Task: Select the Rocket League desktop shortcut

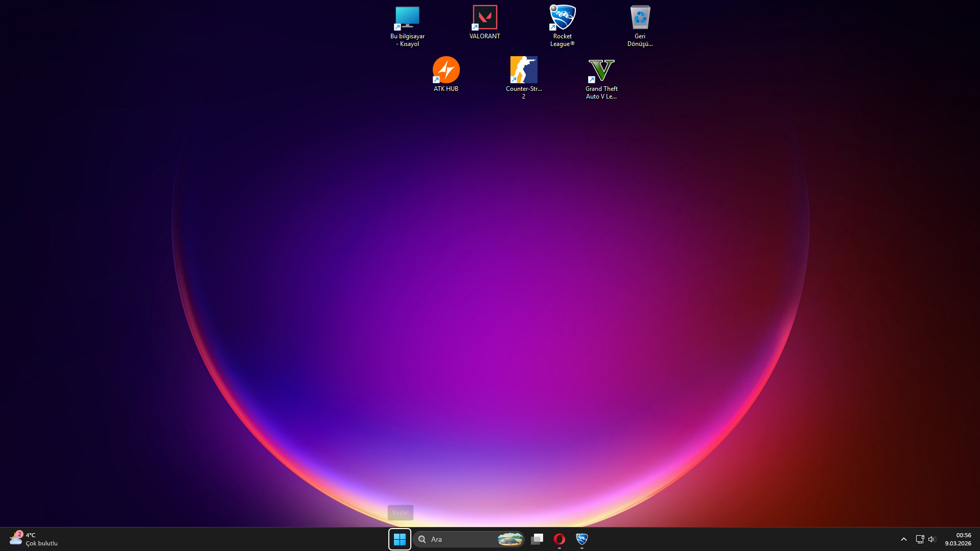Action: pyautogui.click(x=563, y=26)
